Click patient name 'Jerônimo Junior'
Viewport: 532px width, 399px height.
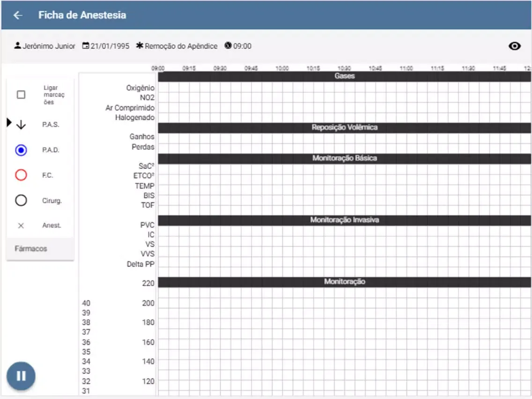(x=49, y=46)
